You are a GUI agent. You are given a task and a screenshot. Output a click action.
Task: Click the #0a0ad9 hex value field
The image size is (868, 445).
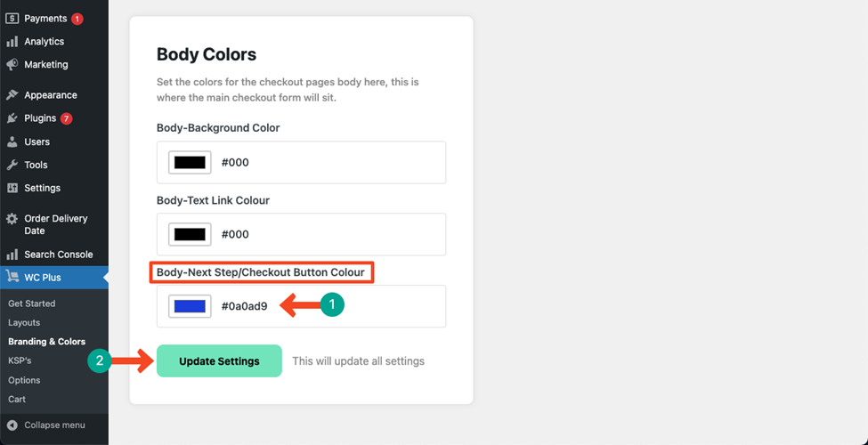[x=244, y=306]
